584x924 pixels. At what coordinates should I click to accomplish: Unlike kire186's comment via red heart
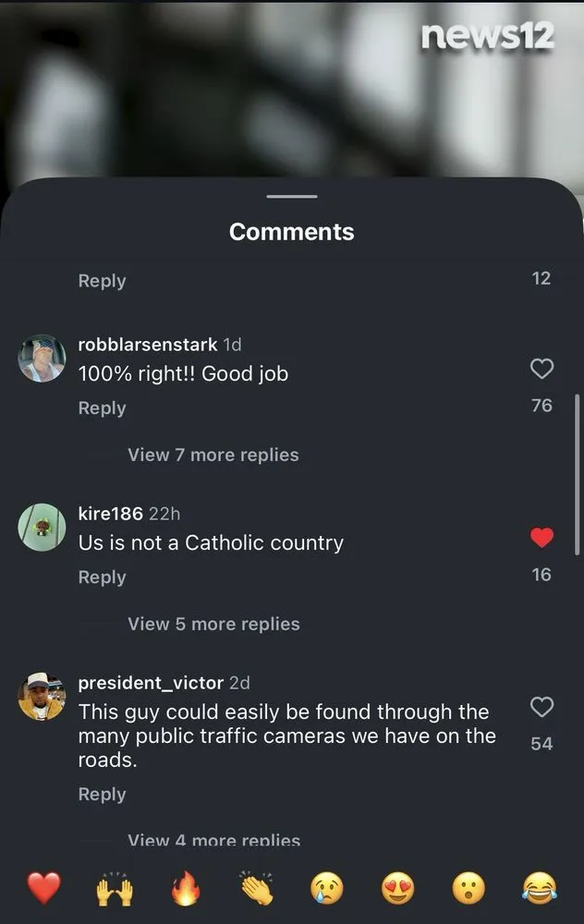click(x=541, y=538)
